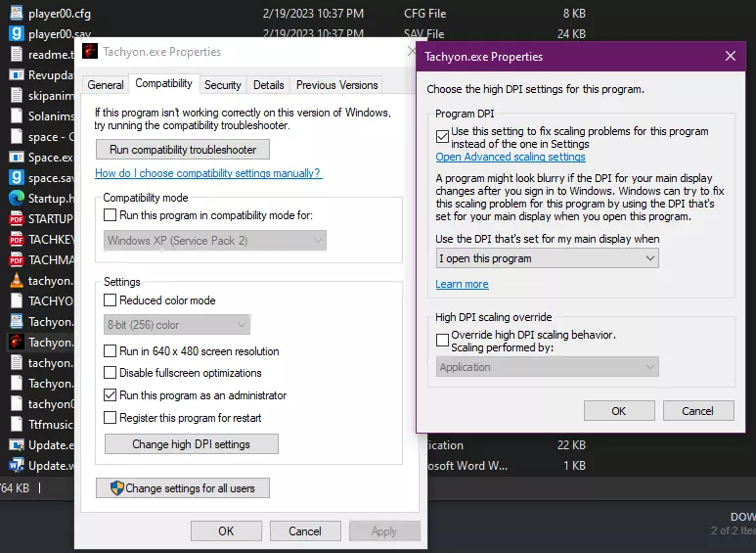This screenshot has height=553, width=756.
Task: Select the Update.e application icon
Action: point(17,444)
